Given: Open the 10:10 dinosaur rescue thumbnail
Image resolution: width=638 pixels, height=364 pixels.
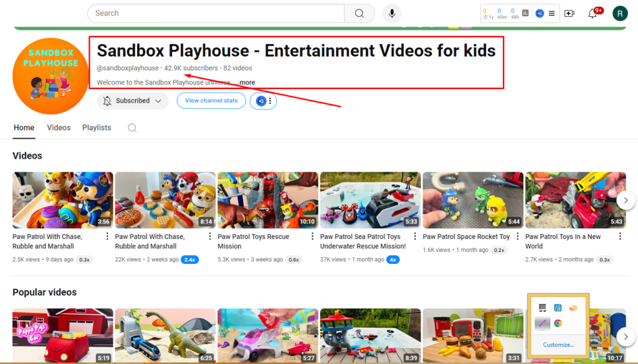Looking at the screenshot, I should pyautogui.click(x=268, y=200).
